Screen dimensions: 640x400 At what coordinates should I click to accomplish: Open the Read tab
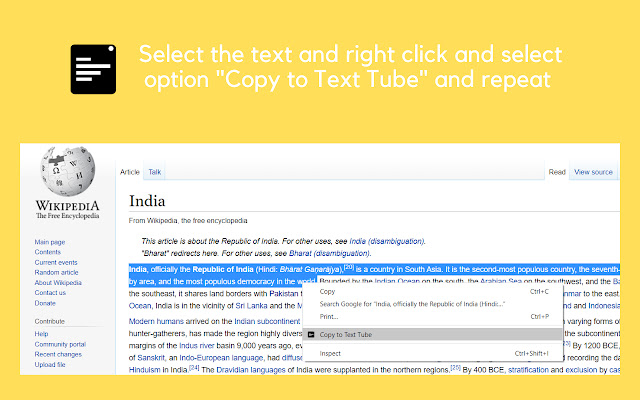click(557, 172)
